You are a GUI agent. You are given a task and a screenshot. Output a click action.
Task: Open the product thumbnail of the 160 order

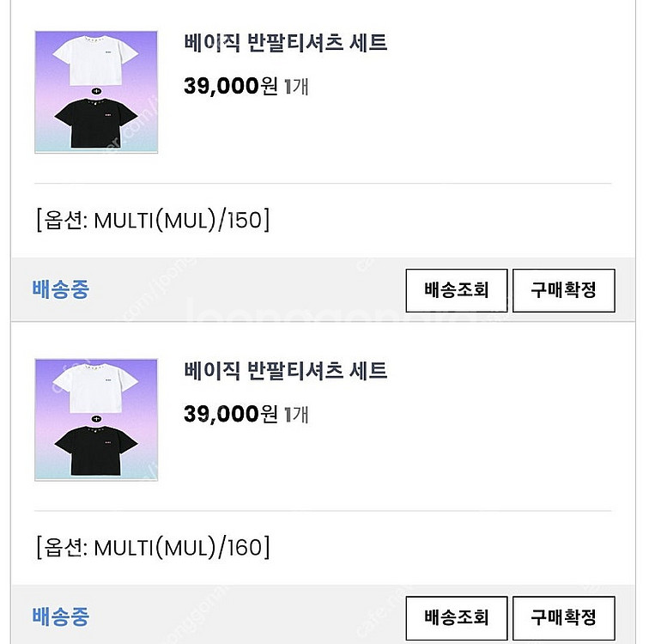click(96, 420)
